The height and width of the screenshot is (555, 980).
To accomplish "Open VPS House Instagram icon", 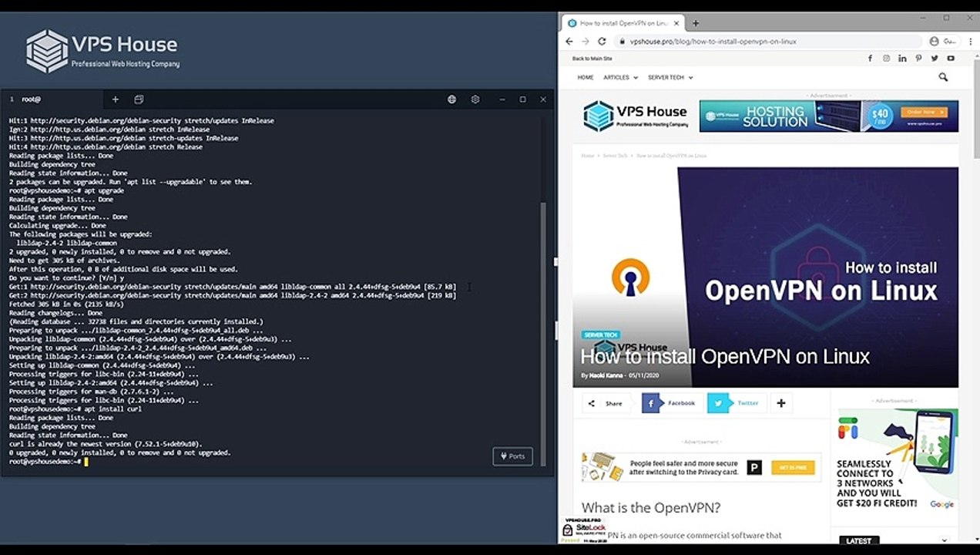I will (887, 59).
